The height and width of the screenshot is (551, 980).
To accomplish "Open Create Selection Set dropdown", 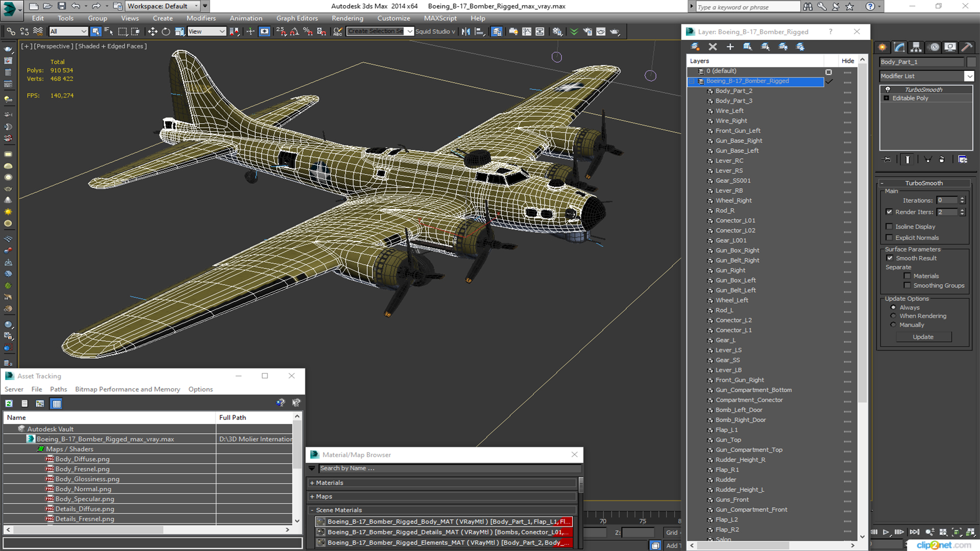I will [x=409, y=32].
